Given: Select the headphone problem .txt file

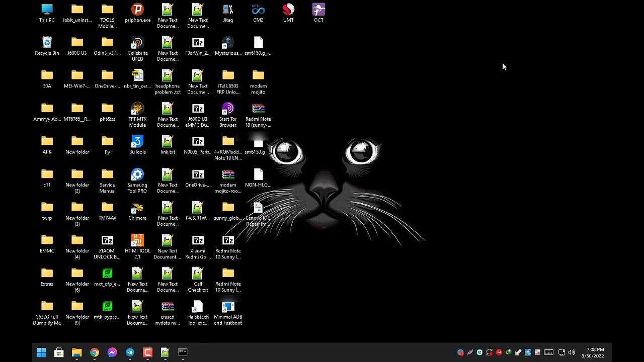Looking at the screenshot, I should tap(168, 82).
